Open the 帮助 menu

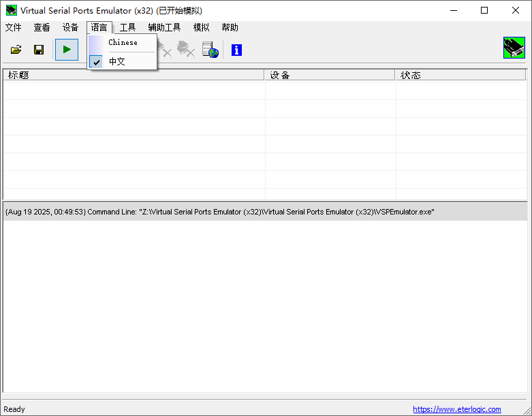coord(230,27)
